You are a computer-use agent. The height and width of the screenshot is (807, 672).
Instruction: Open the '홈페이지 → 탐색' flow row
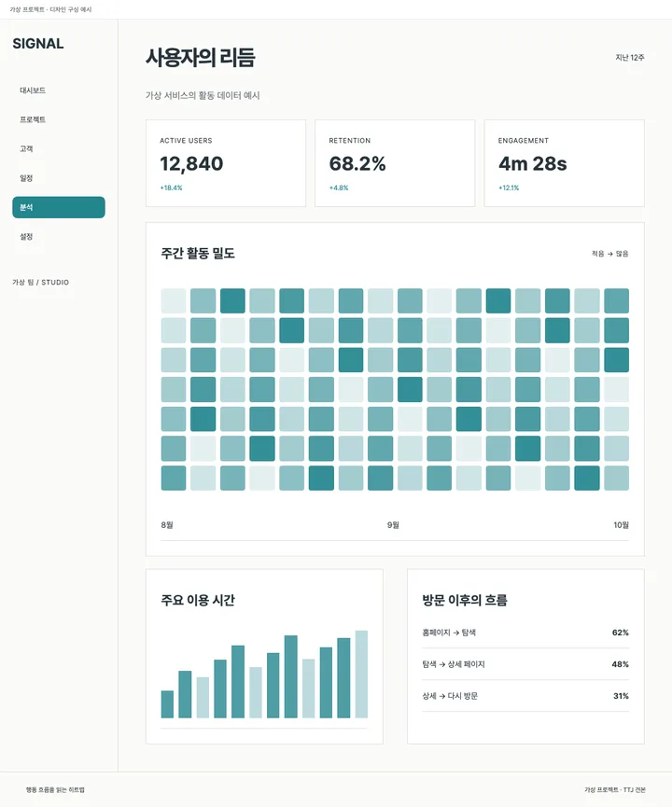[525, 633]
